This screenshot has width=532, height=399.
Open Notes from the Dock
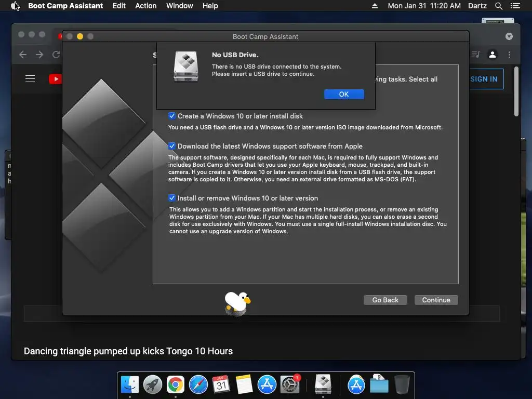(x=244, y=384)
